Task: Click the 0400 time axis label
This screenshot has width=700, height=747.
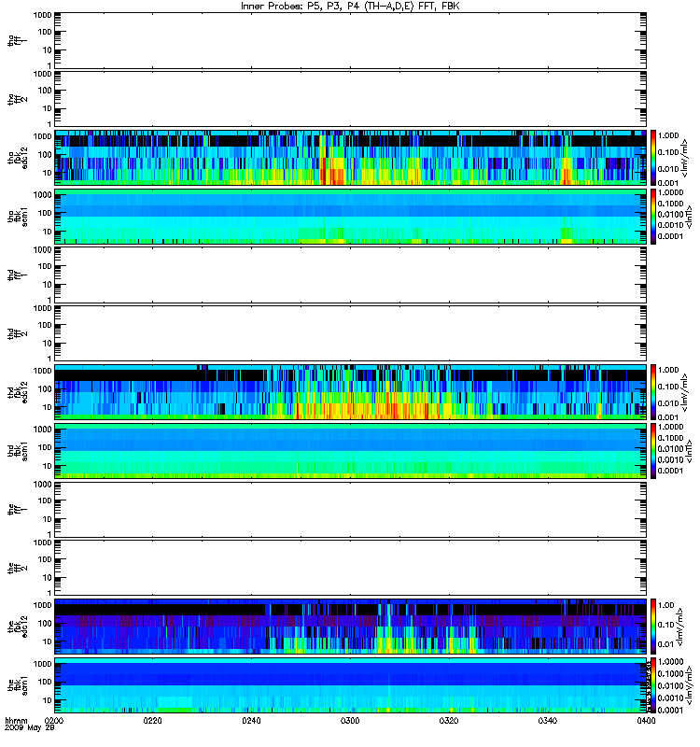Action: tap(646, 720)
